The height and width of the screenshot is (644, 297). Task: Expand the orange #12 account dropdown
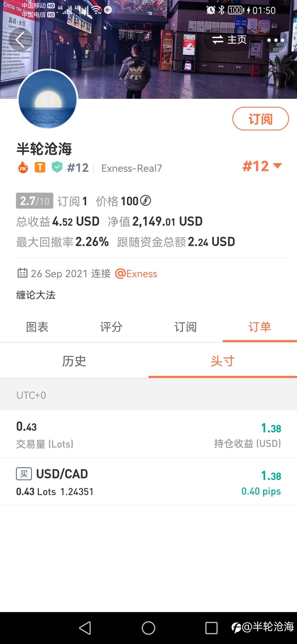pyautogui.click(x=262, y=166)
